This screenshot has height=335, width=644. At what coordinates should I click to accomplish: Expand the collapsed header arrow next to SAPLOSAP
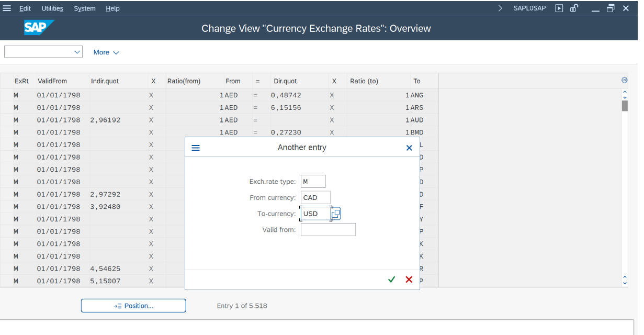tap(500, 8)
